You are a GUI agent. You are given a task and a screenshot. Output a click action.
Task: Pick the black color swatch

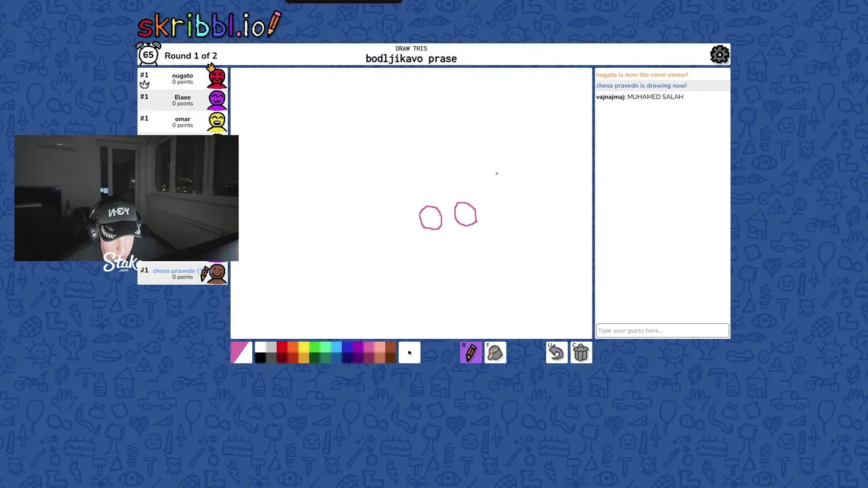click(x=260, y=358)
